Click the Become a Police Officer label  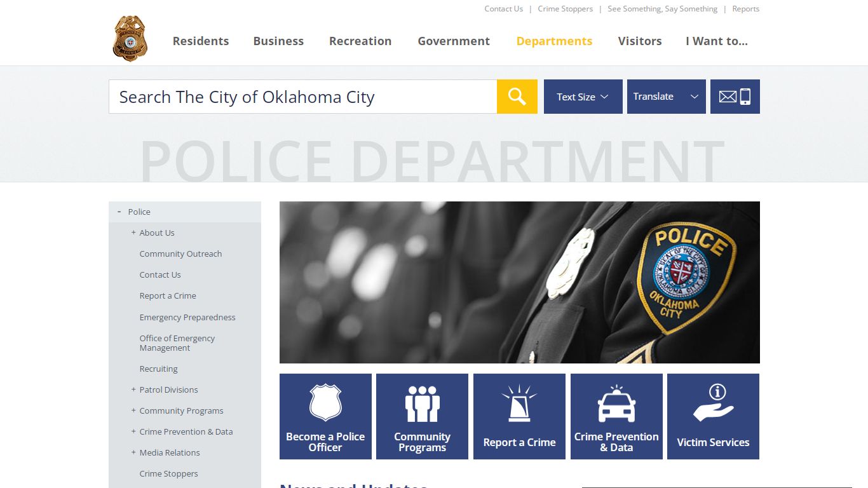(325, 442)
